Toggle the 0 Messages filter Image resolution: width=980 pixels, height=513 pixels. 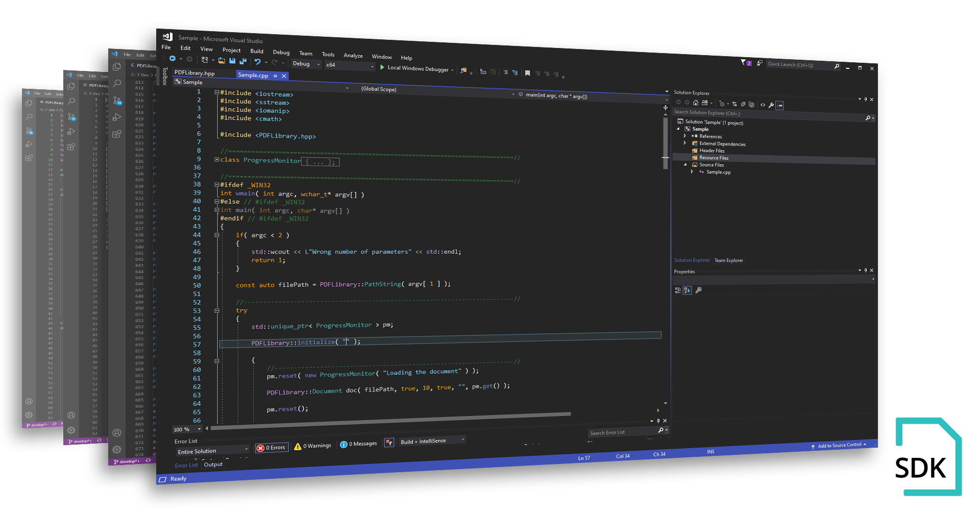click(358, 444)
